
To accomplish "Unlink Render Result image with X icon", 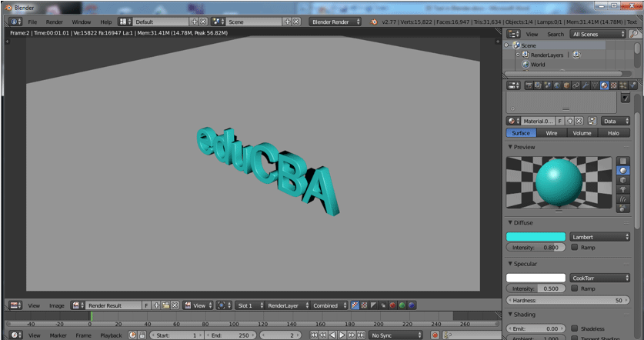I will click(175, 305).
